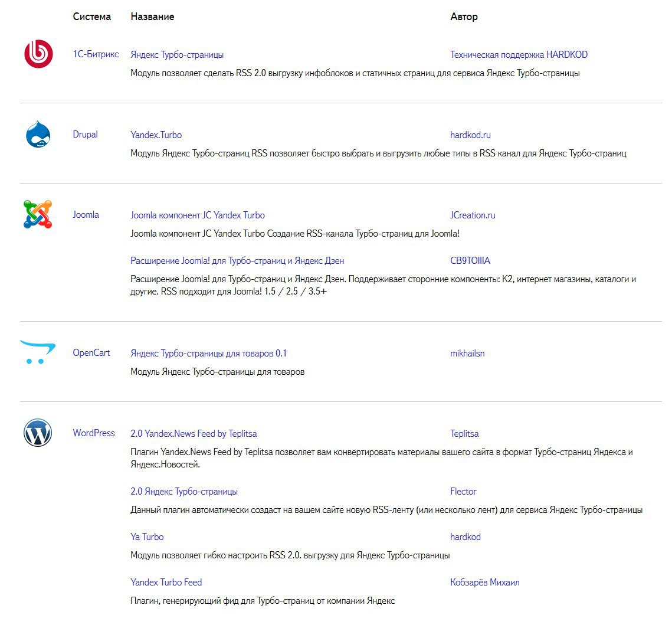Viewport: 672px width, 628px height.
Task: Click the Drupal description starting Модуль Яндекс Турбо-страниц RSS
Action: click(x=378, y=153)
